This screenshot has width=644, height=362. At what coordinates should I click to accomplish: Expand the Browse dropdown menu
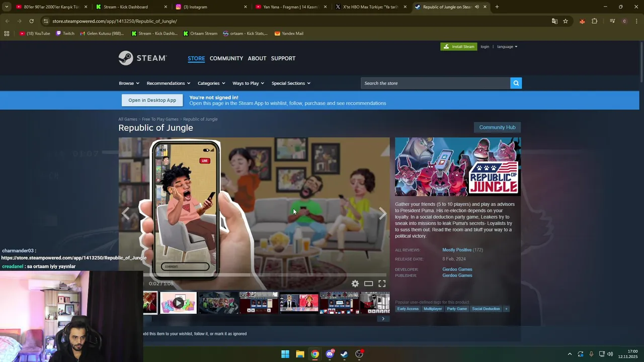129,83
